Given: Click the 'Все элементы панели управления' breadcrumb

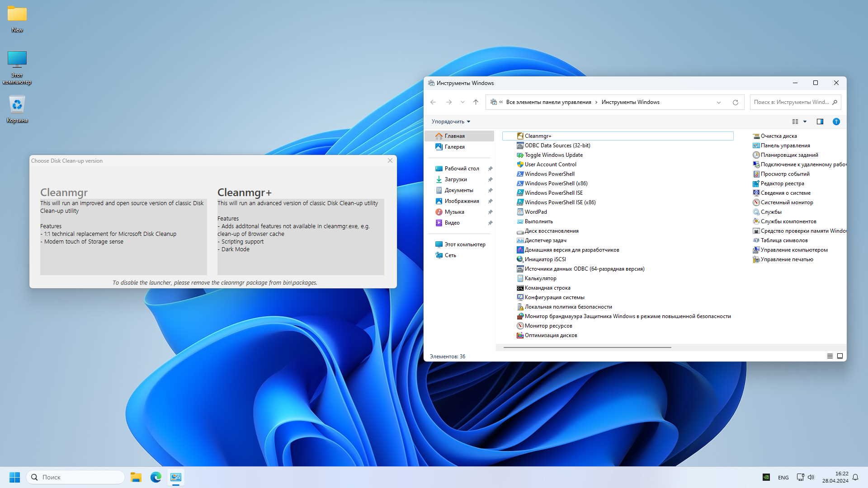Looking at the screenshot, I should 548,102.
